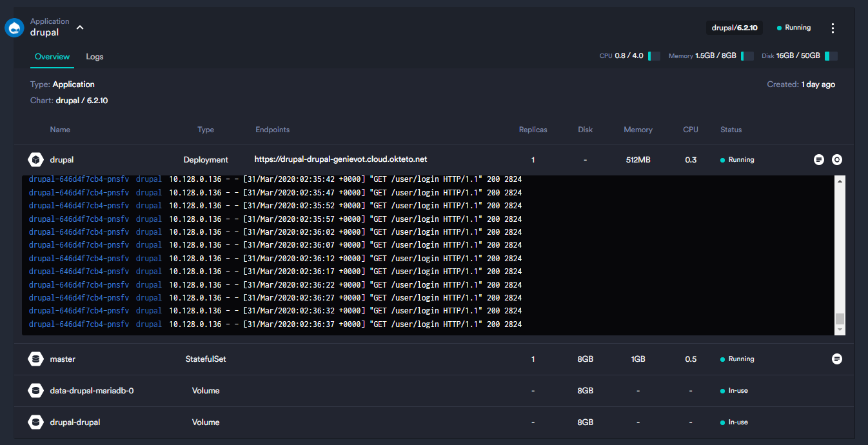The height and width of the screenshot is (445, 868).
Task: Click the drupal deployment Running status
Action: pyautogui.click(x=737, y=159)
